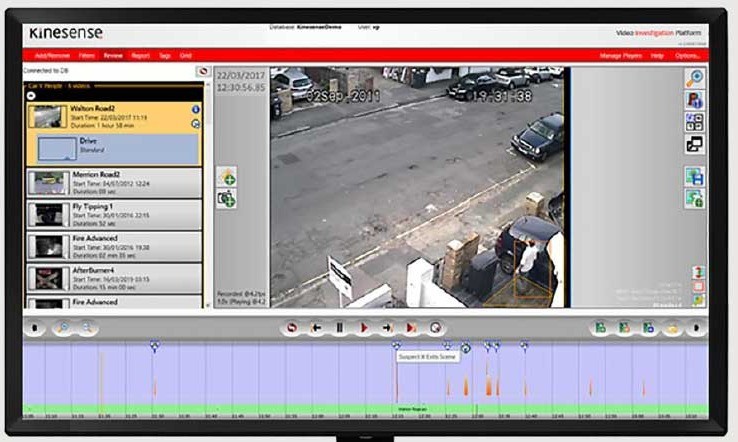The height and width of the screenshot is (442, 738).
Task: Select the Merrion Road2 video
Action: [x=114, y=183]
